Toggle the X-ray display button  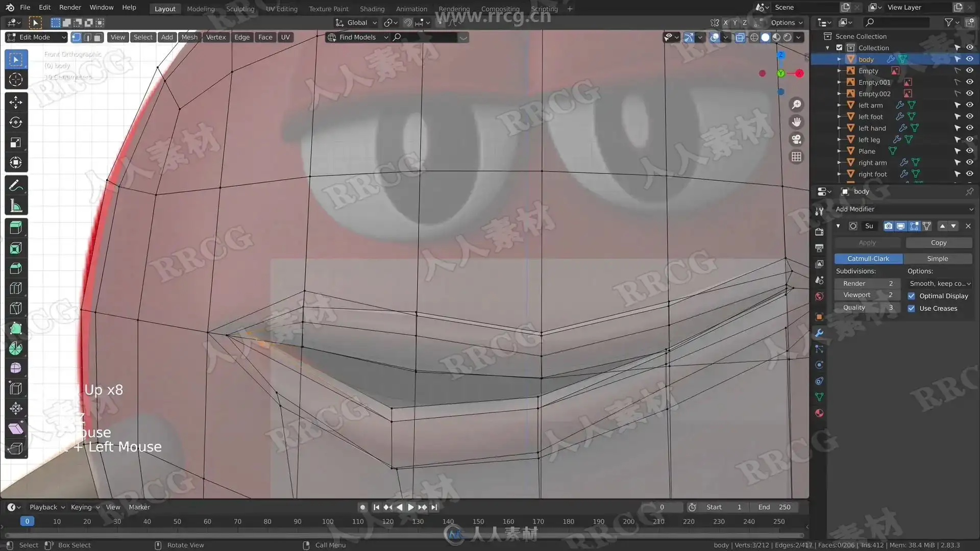point(740,37)
